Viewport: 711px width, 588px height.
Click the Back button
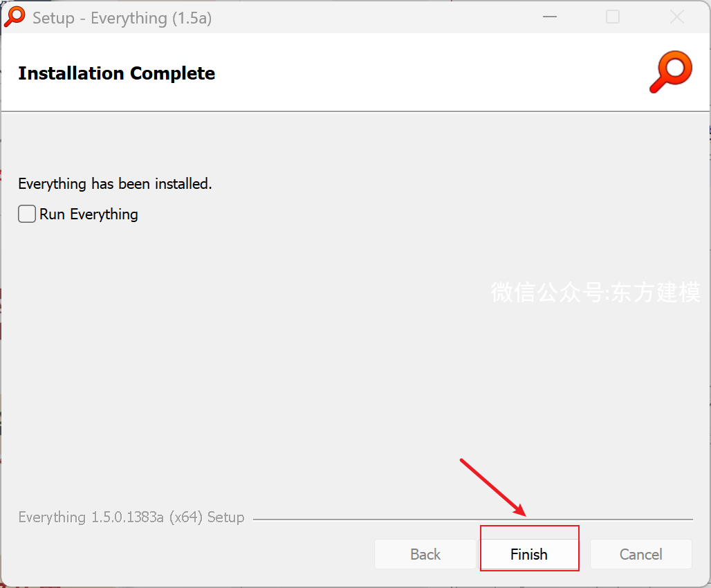pos(425,554)
